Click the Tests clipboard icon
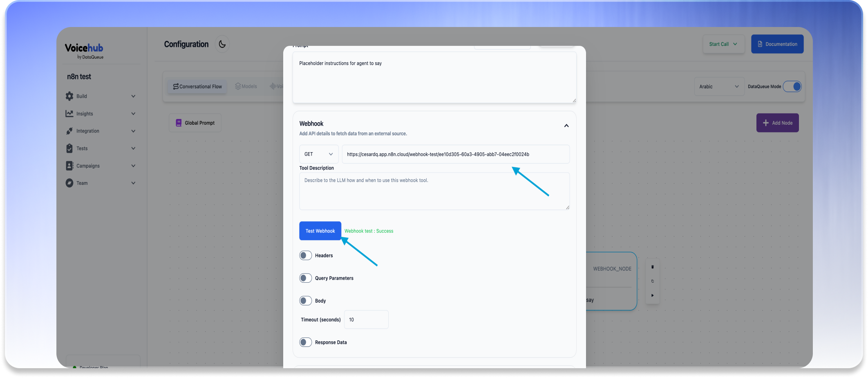 click(x=69, y=148)
